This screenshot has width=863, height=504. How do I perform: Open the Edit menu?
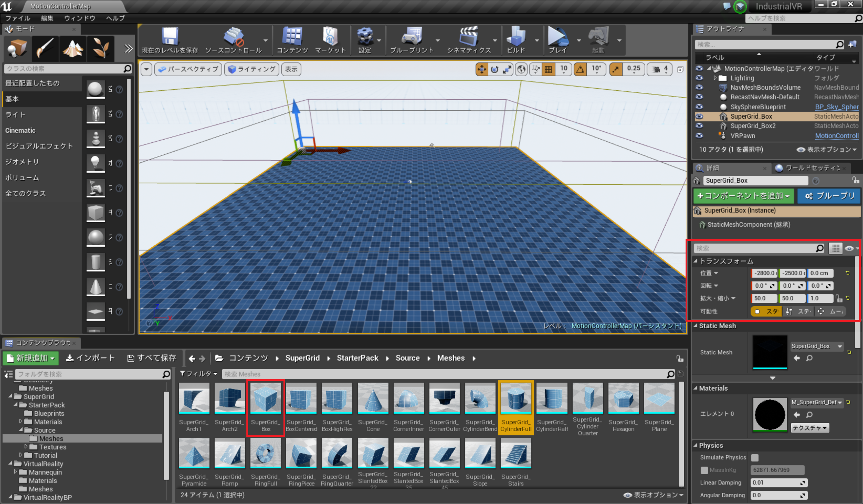(x=47, y=18)
